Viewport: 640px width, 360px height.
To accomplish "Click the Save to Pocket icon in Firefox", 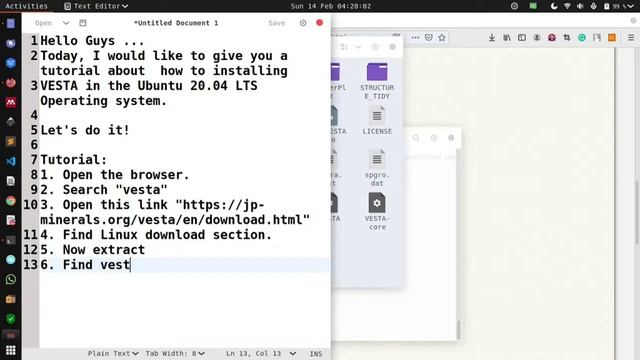I will point(429,38).
